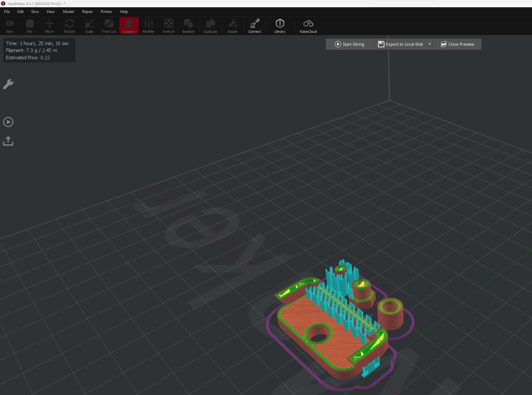Click the export upload icon on left sidebar
The image size is (532, 395).
tap(8, 141)
